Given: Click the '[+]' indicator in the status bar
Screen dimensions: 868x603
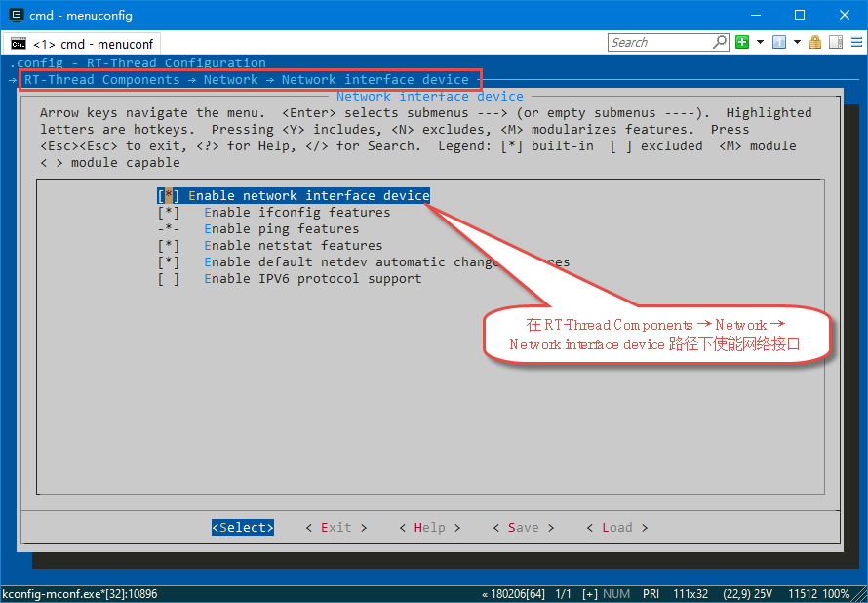Looking at the screenshot, I should click(x=590, y=594).
